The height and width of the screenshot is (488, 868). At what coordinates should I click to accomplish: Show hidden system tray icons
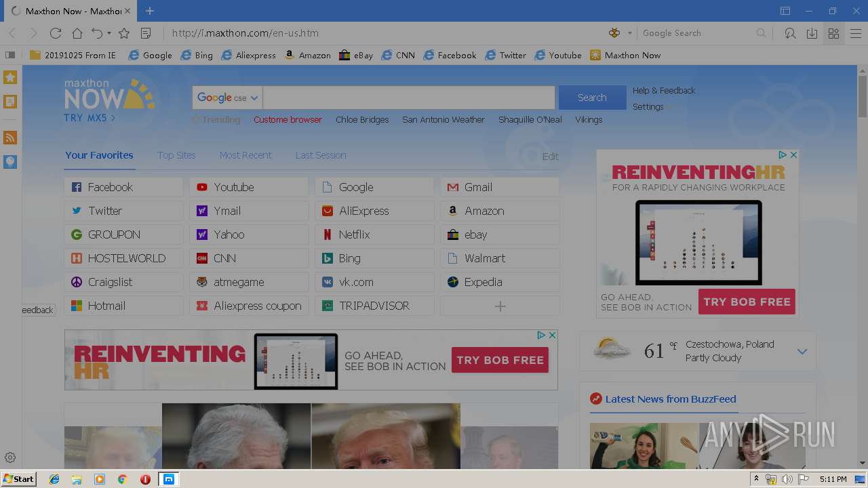(756, 479)
